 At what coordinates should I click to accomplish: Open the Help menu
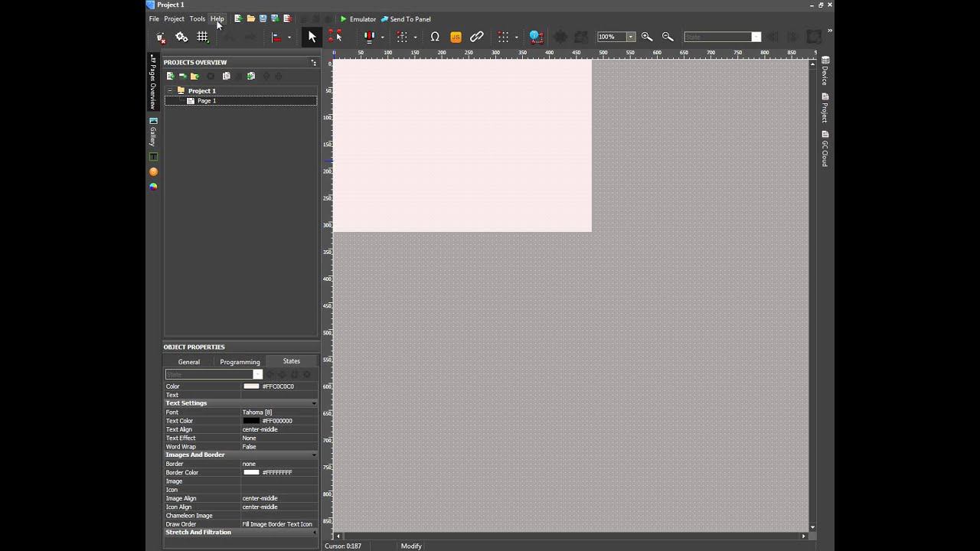coord(217,19)
